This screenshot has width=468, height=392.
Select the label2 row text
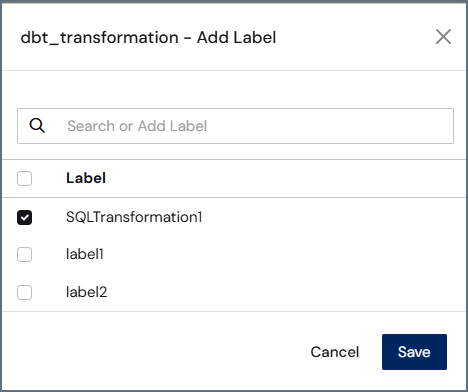[x=86, y=292]
